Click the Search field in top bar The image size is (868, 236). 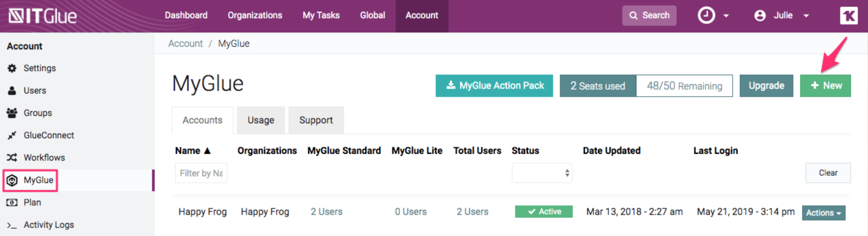tap(649, 16)
